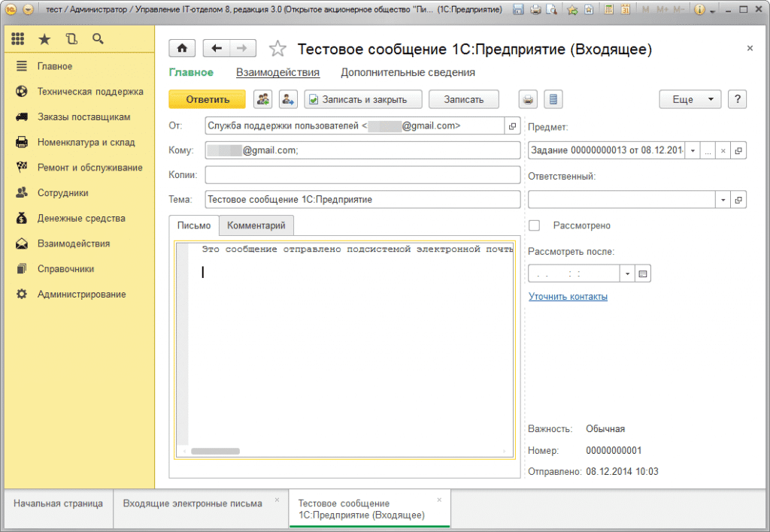This screenshot has width=770, height=532.
Task: Navigate back with the left arrow
Action: tap(217, 48)
